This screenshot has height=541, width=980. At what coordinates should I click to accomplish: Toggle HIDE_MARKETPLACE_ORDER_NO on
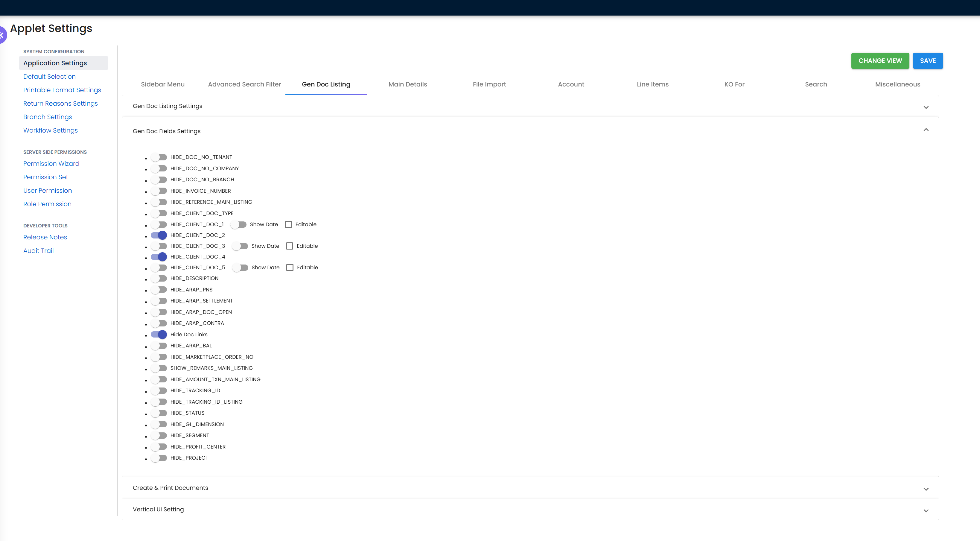tap(159, 357)
